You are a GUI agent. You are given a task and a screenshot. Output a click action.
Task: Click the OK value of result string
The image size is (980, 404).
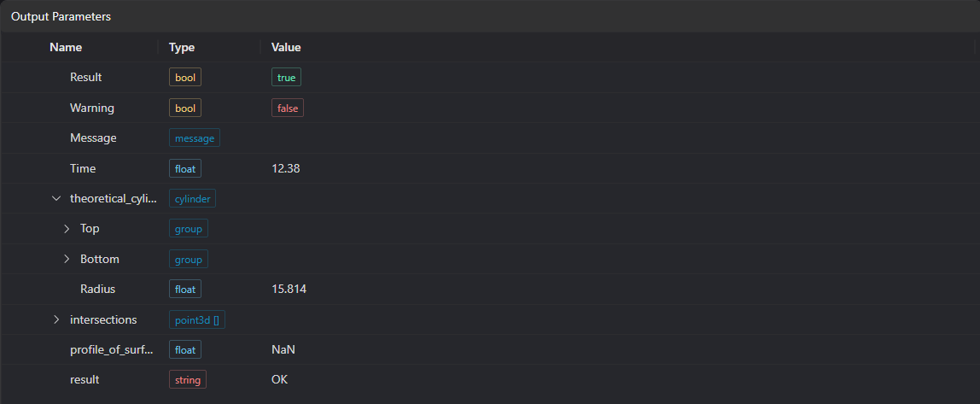tap(279, 379)
